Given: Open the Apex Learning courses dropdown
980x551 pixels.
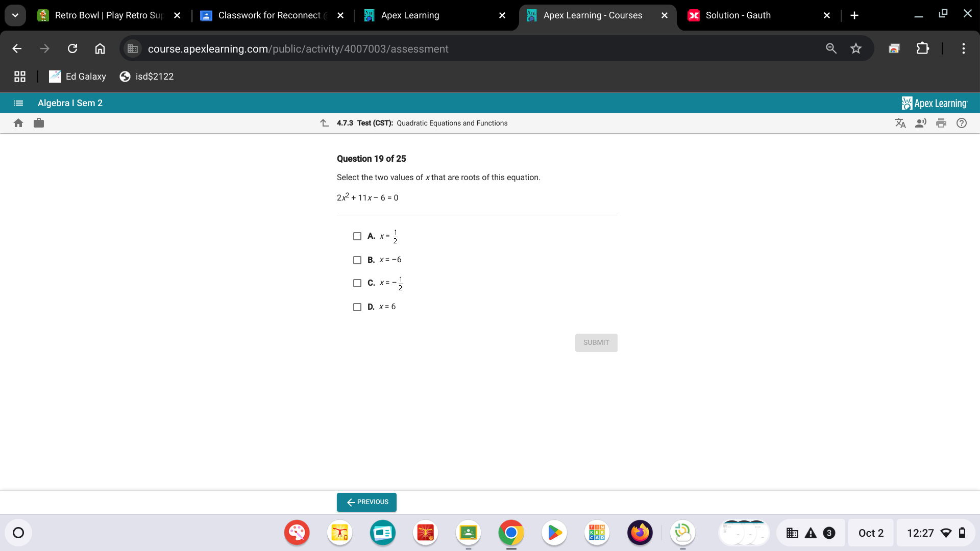Looking at the screenshot, I should [x=18, y=102].
